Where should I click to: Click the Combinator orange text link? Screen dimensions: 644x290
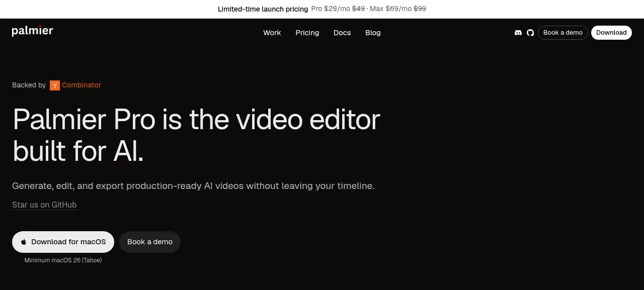pos(82,85)
